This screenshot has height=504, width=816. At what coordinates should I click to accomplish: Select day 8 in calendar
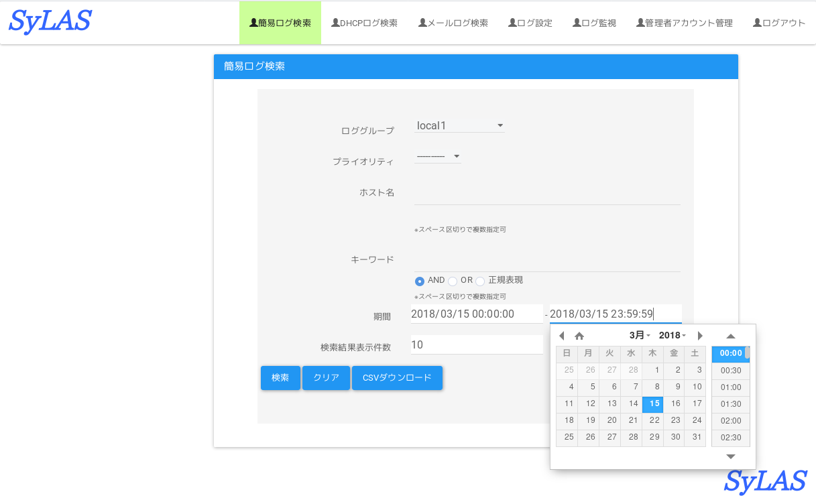coord(652,387)
